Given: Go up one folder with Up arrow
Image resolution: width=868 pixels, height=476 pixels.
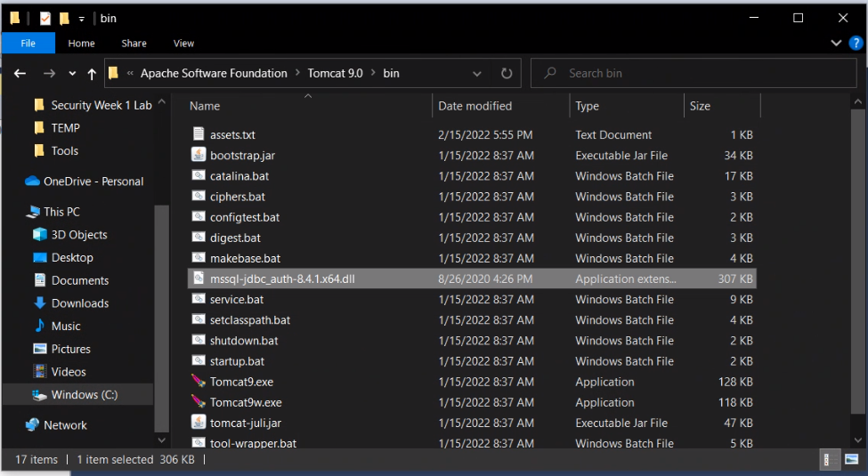Looking at the screenshot, I should click(92, 74).
